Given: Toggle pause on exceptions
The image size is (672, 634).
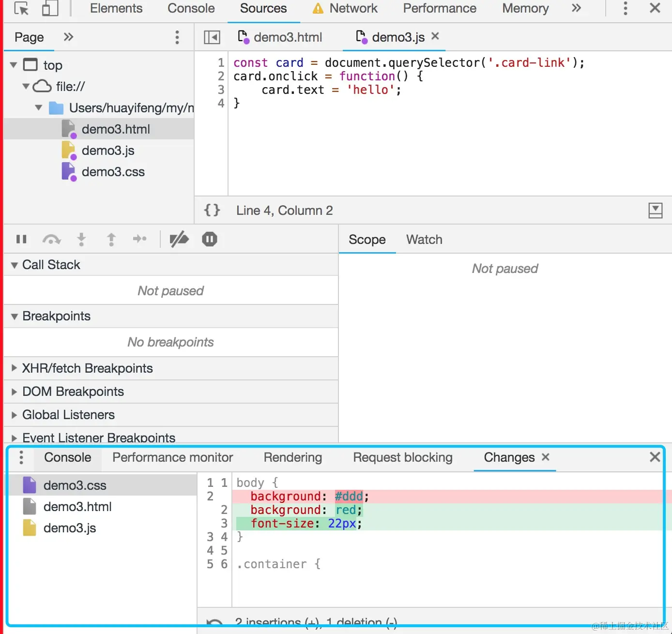Looking at the screenshot, I should point(210,239).
